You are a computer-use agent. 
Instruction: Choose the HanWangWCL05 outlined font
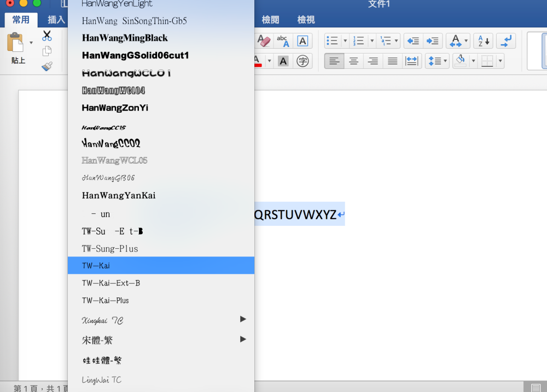click(161, 160)
